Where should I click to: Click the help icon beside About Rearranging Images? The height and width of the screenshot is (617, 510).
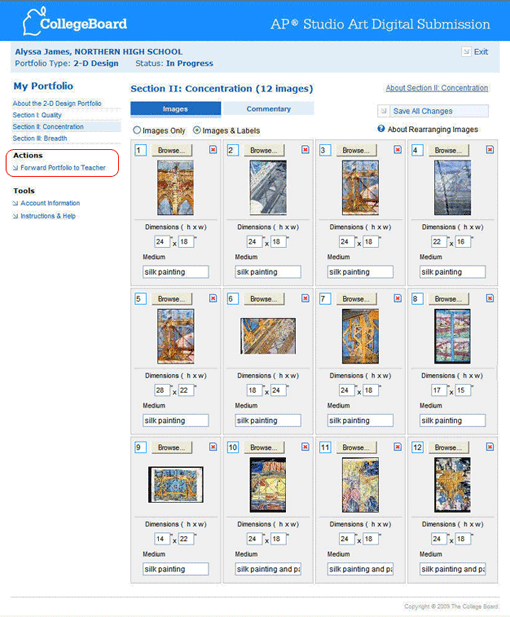pyautogui.click(x=381, y=129)
